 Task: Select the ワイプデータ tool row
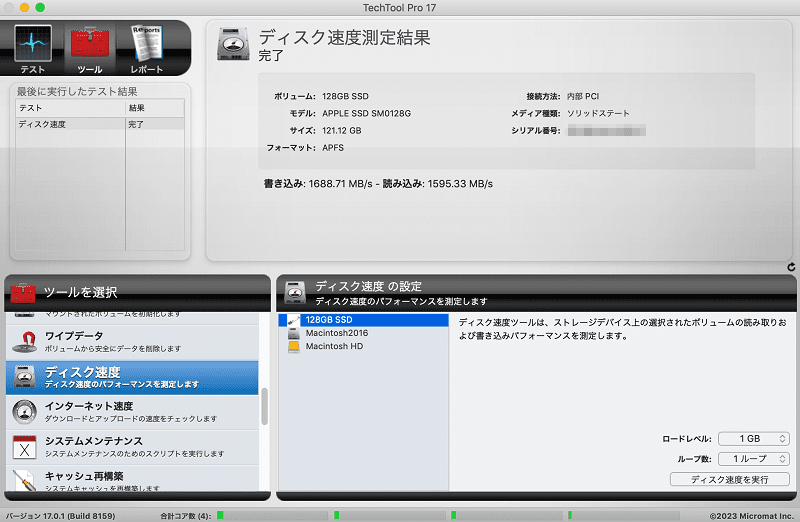coord(132,341)
